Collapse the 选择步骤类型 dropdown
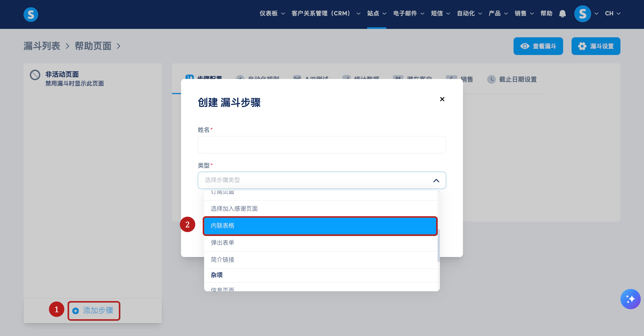 pyautogui.click(x=436, y=181)
